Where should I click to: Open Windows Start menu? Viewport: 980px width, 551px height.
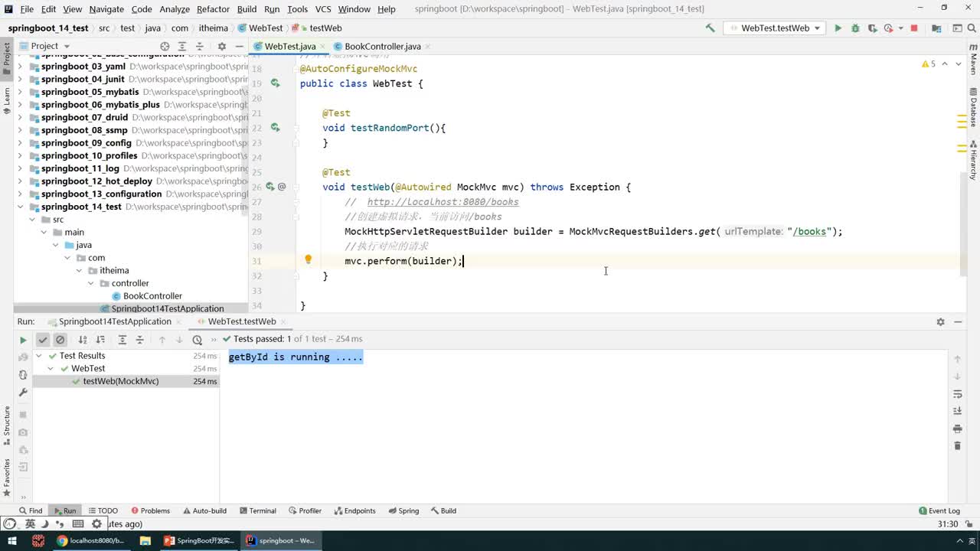pos(12,541)
